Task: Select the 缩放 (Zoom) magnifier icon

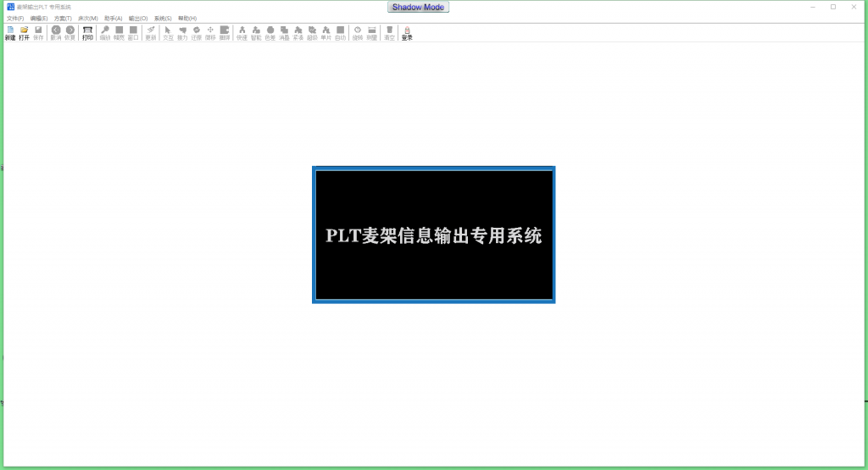Action: [105, 32]
